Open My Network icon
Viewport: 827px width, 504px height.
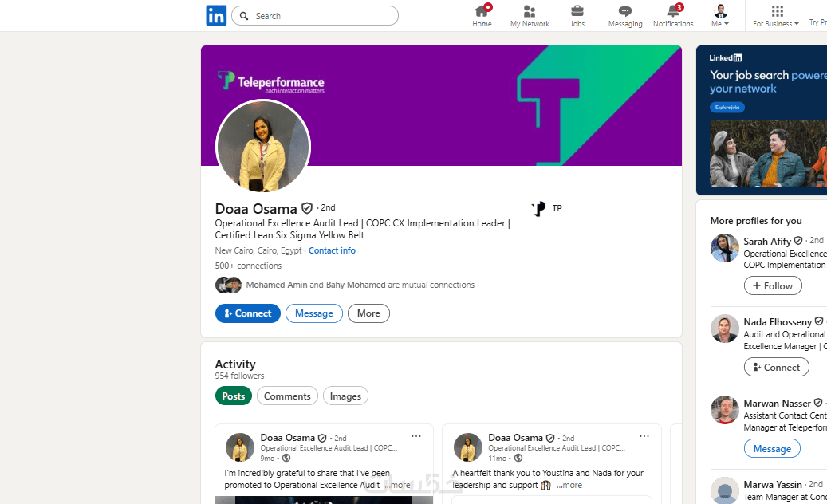click(x=530, y=16)
